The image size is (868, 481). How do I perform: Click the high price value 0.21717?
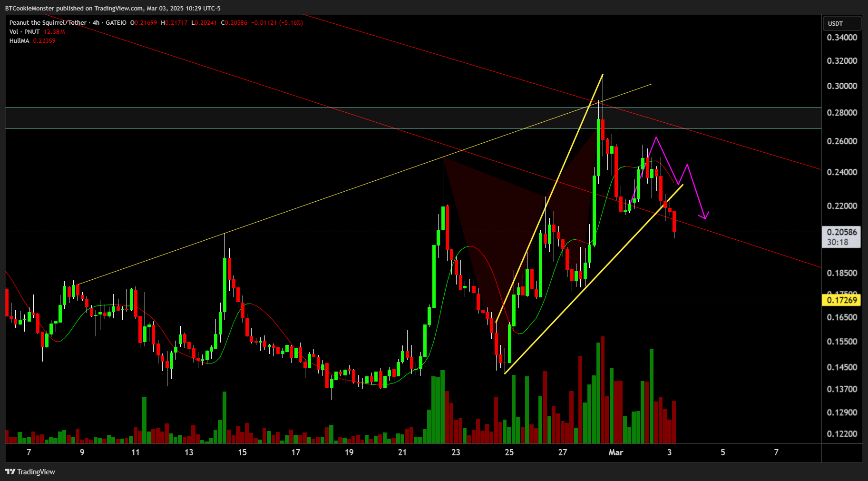[176, 22]
